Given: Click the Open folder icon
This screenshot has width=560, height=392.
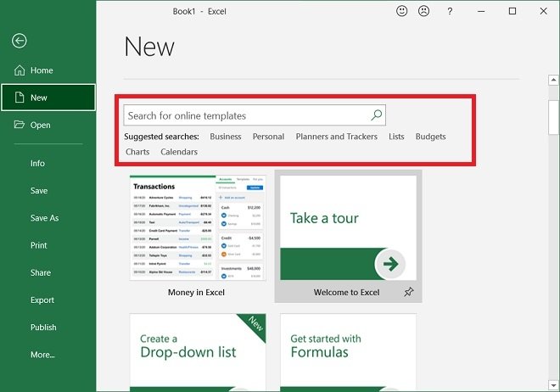Looking at the screenshot, I should (x=19, y=124).
